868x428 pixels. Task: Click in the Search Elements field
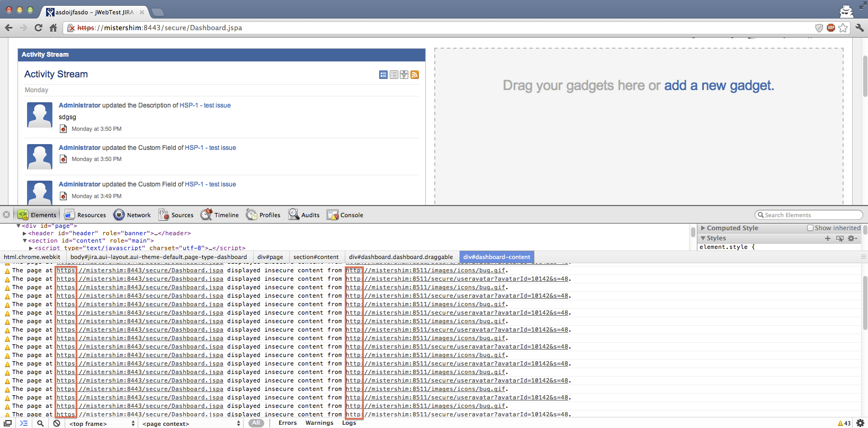coord(809,215)
